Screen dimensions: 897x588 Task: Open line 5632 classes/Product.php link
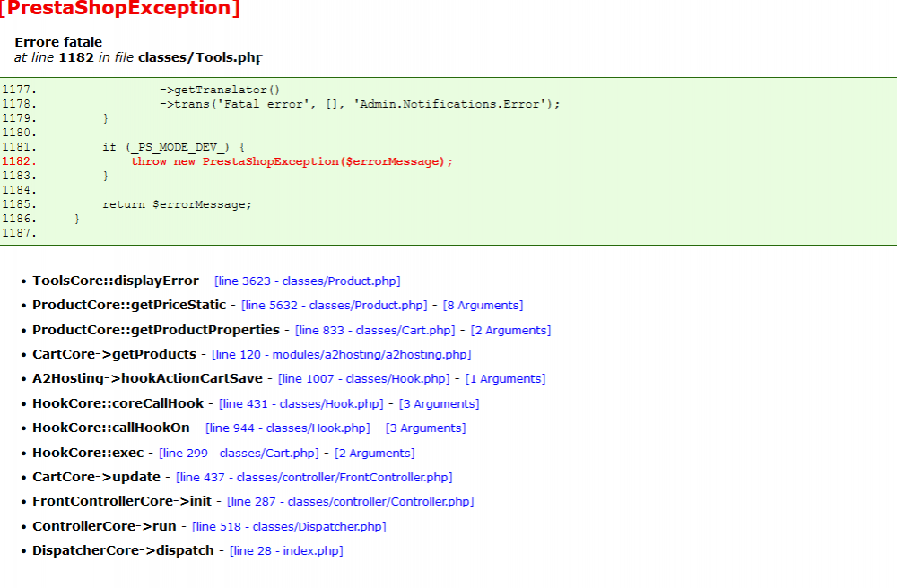pos(334,305)
